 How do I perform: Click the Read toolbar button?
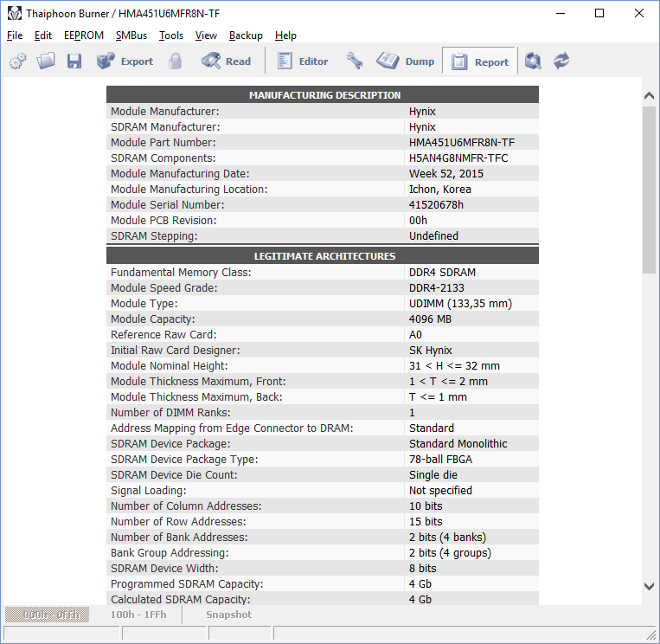(x=226, y=61)
